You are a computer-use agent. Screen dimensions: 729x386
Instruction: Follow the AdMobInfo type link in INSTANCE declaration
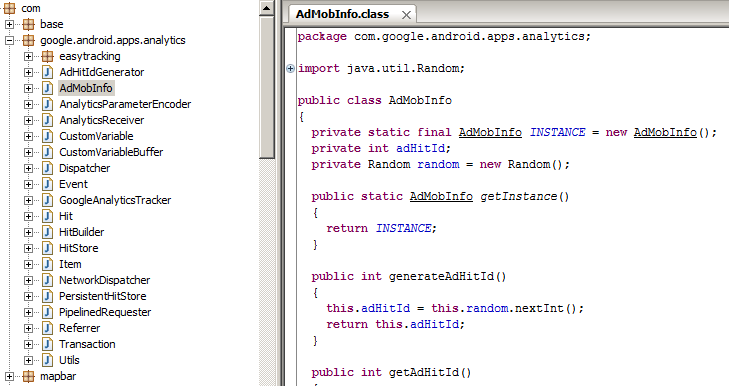pyautogui.click(x=490, y=132)
